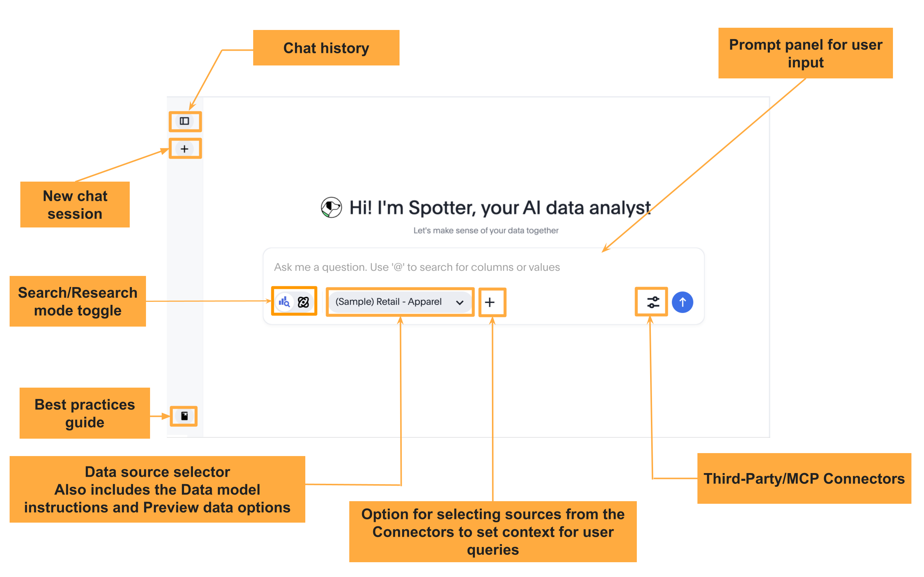Click the 'Prompt panel for user input' callout
Viewport: 924px width, 577px height.
(805, 53)
